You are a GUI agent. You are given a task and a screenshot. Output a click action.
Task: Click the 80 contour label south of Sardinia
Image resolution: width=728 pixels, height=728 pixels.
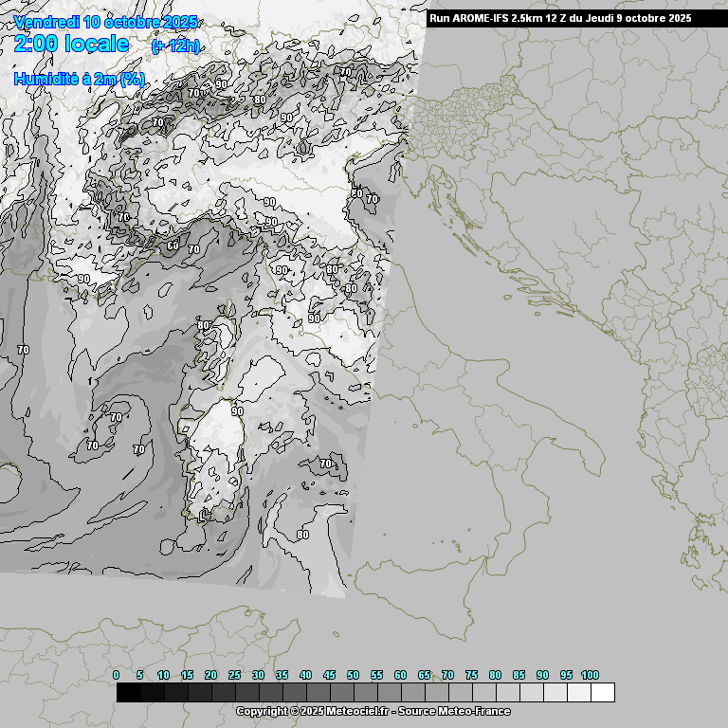[302, 535]
